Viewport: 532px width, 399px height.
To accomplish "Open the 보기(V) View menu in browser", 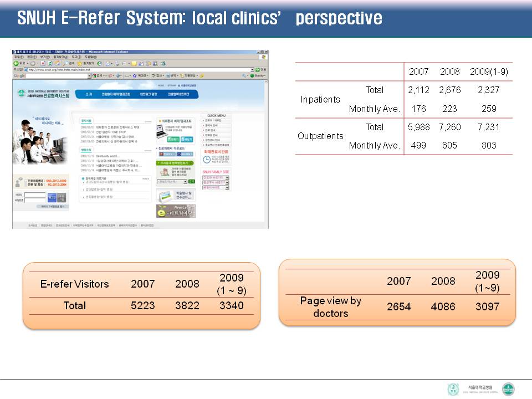I will coord(45,57).
